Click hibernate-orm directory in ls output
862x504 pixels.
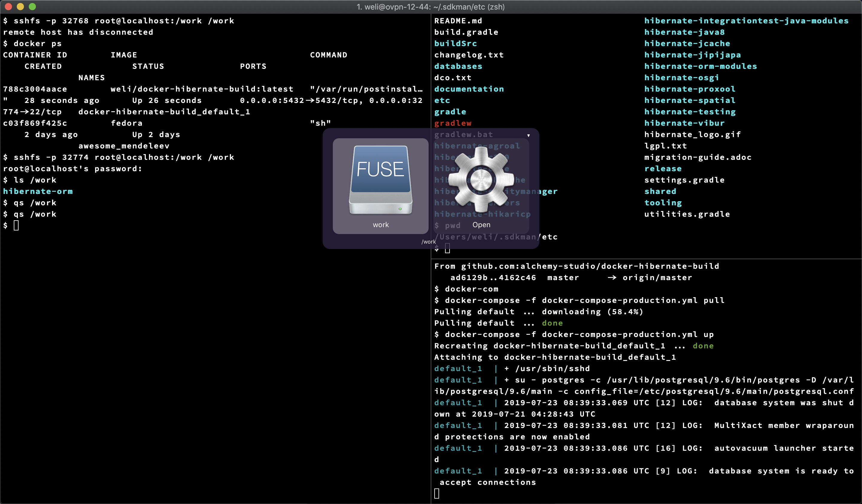(38, 192)
